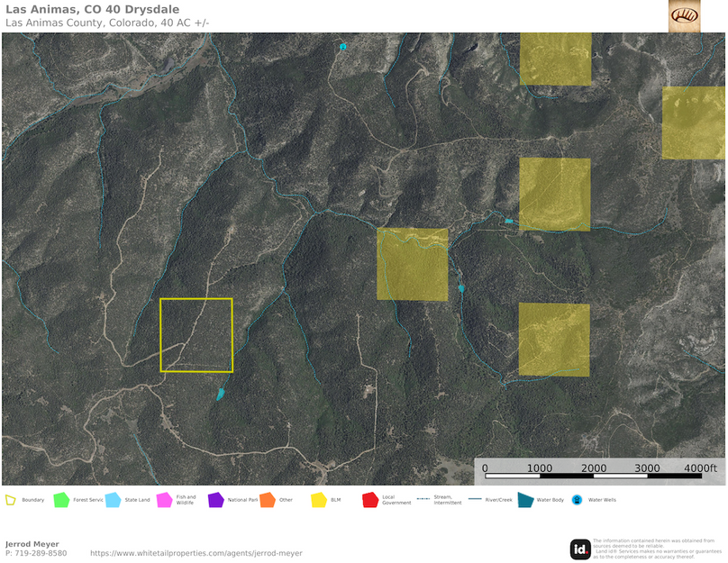Click the Jerrod Meyer agent name
Screen dimensions: 728x563
(x=32, y=544)
